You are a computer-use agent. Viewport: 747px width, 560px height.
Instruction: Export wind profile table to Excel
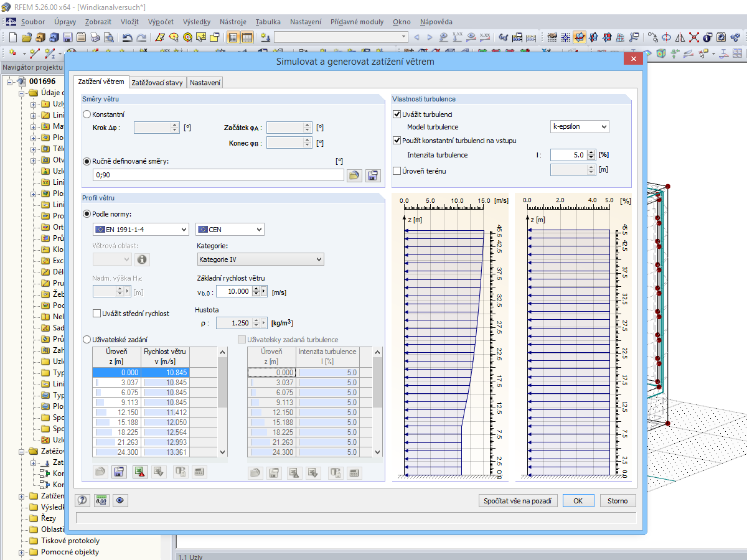140,472
